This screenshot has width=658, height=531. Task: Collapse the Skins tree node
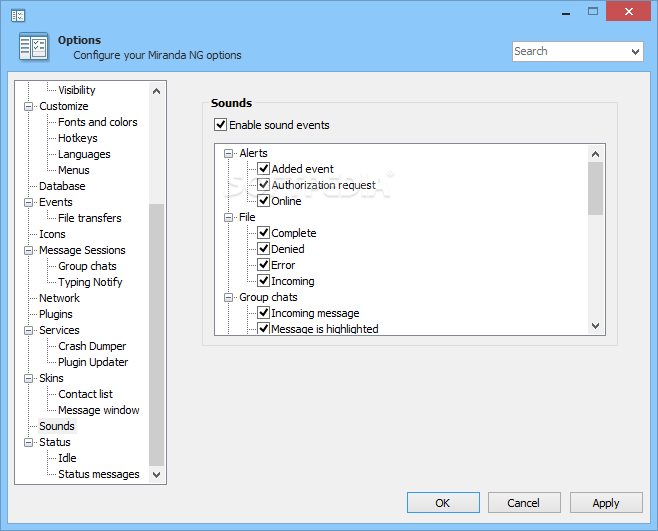[x=29, y=378]
